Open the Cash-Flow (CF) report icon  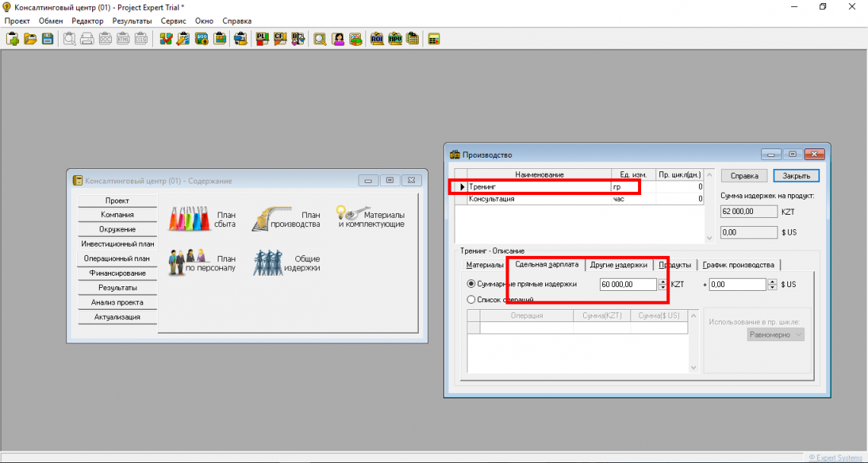click(x=279, y=39)
